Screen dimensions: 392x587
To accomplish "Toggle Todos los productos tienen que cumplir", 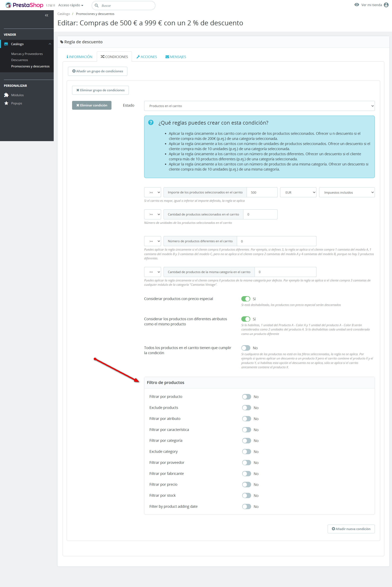I will [x=245, y=348].
